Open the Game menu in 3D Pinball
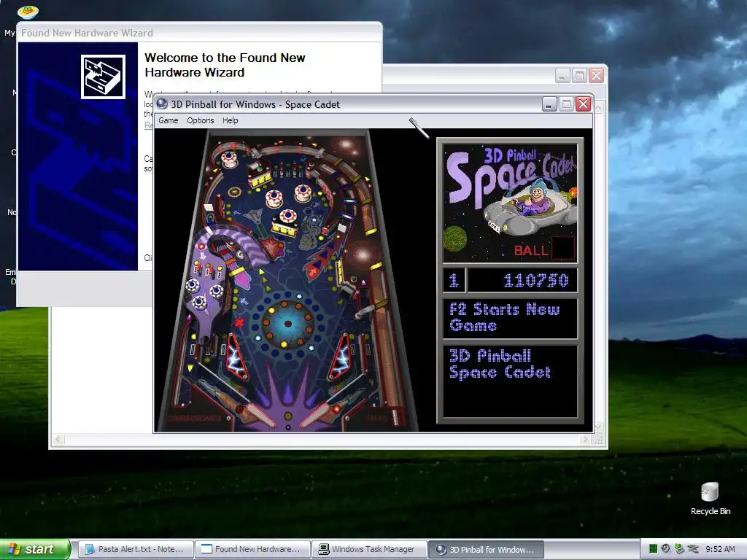Viewport: 747px width, 560px height. click(169, 120)
